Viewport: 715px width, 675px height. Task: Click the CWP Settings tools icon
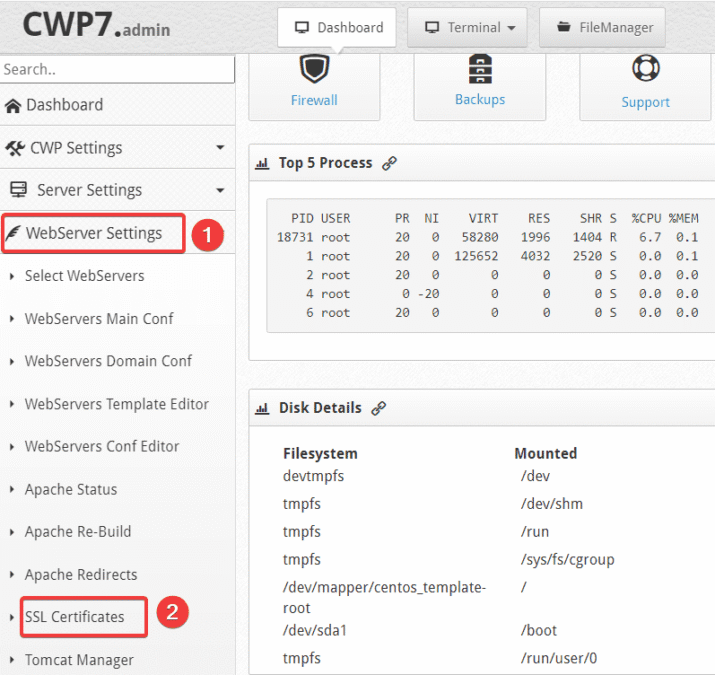[15, 148]
